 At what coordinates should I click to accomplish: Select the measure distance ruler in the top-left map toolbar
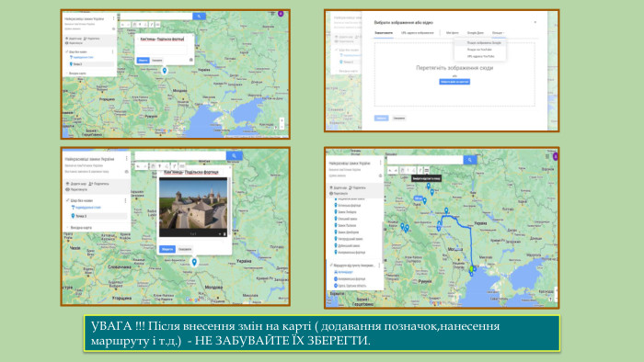(x=157, y=25)
